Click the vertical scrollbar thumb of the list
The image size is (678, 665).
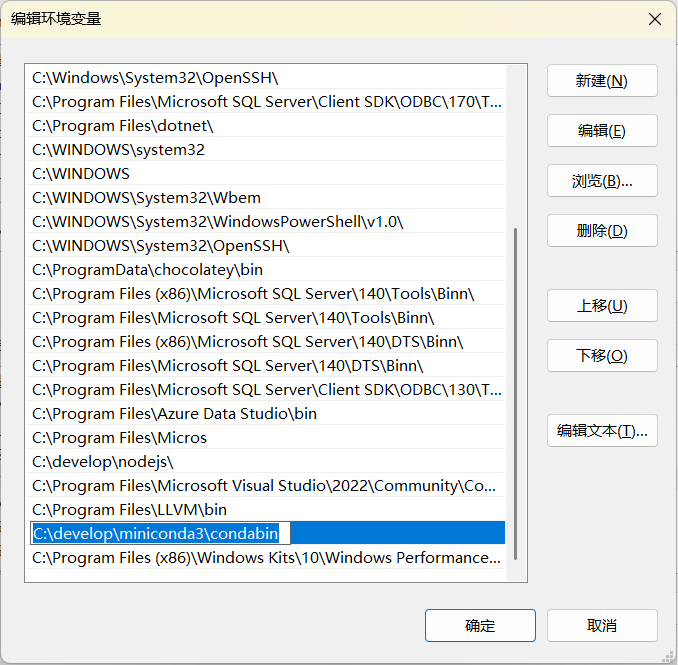point(515,394)
